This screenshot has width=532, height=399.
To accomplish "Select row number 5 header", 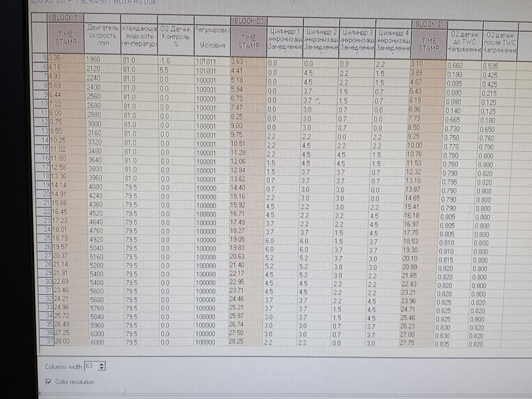I will click(x=40, y=58).
